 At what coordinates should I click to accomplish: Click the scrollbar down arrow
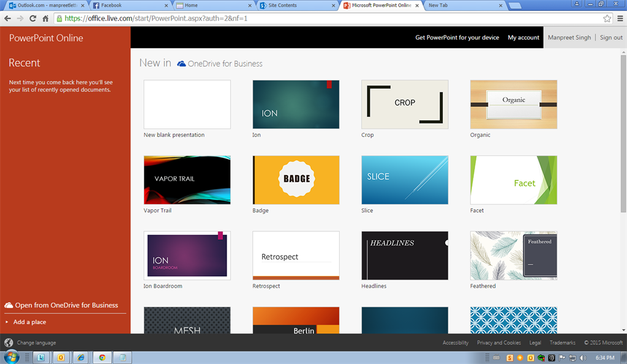click(x=623, y=330)
